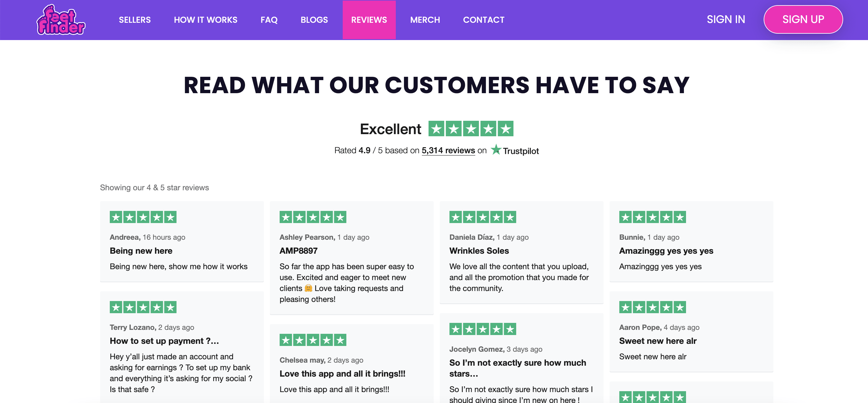Click star rating on Andreea's review
This screenshot has width=868, height=403.
143,217
